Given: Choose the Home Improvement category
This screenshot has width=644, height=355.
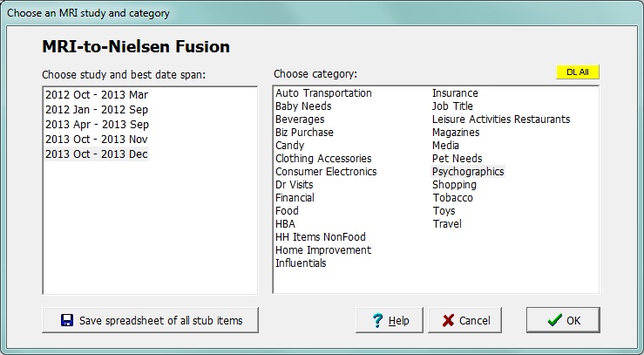Looking at the screenshot, I should pyautogui.click(x=323, y=250).
